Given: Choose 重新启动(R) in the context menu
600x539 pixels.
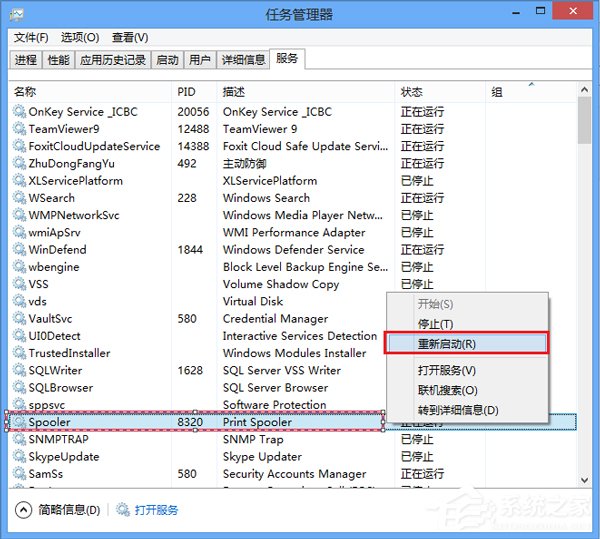Looking at the screenshot, I should pyautogui.click(x=467, y=344).
